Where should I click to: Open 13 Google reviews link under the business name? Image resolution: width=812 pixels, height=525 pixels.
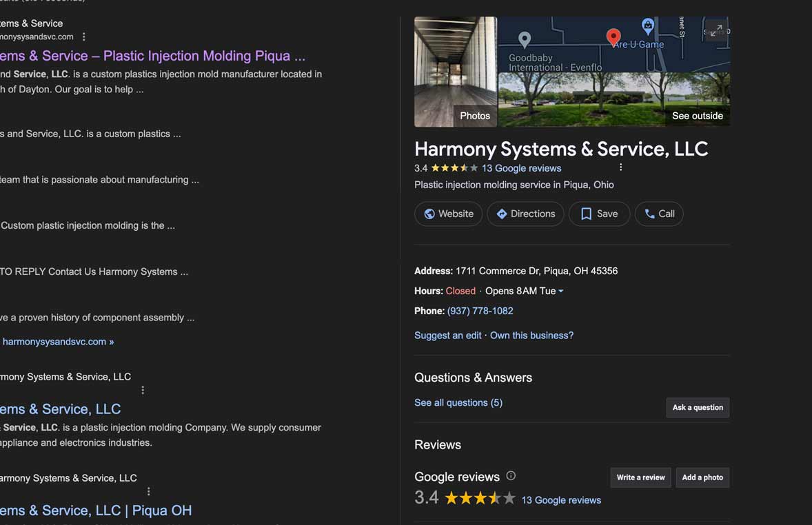(522, 168)
